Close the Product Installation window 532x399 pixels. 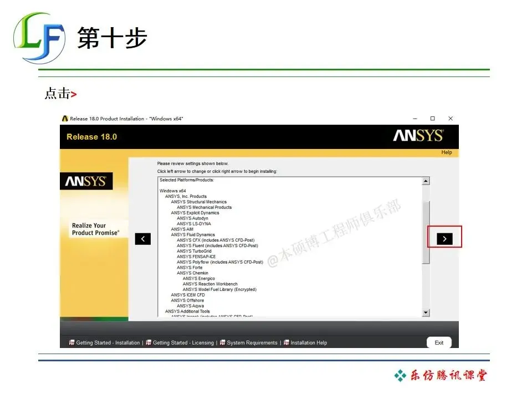(451, 119)
